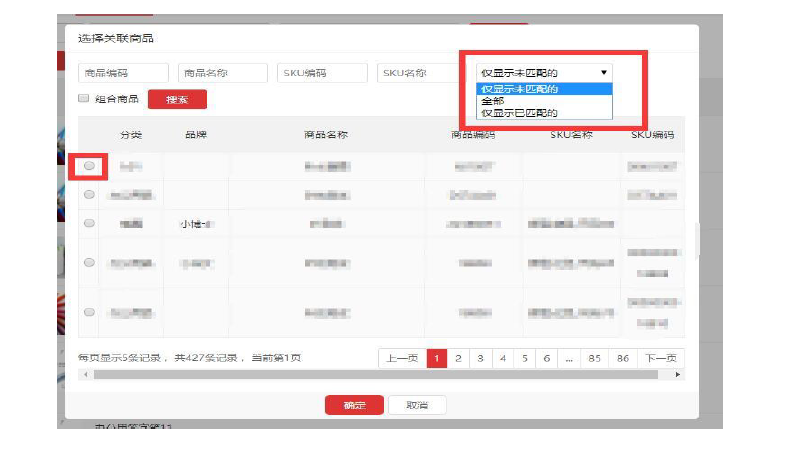Open the 仅显示未匹配的 filter dropdown

coord(544,73)
